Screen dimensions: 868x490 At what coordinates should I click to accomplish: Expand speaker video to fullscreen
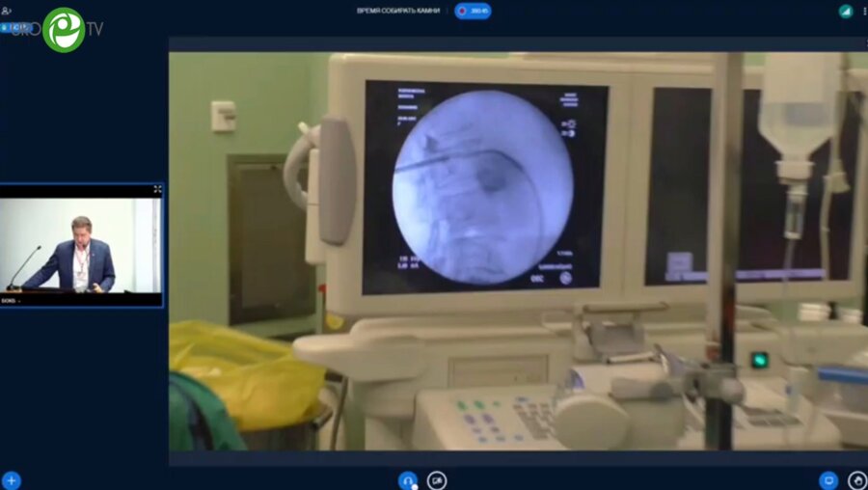pos(157,190)
